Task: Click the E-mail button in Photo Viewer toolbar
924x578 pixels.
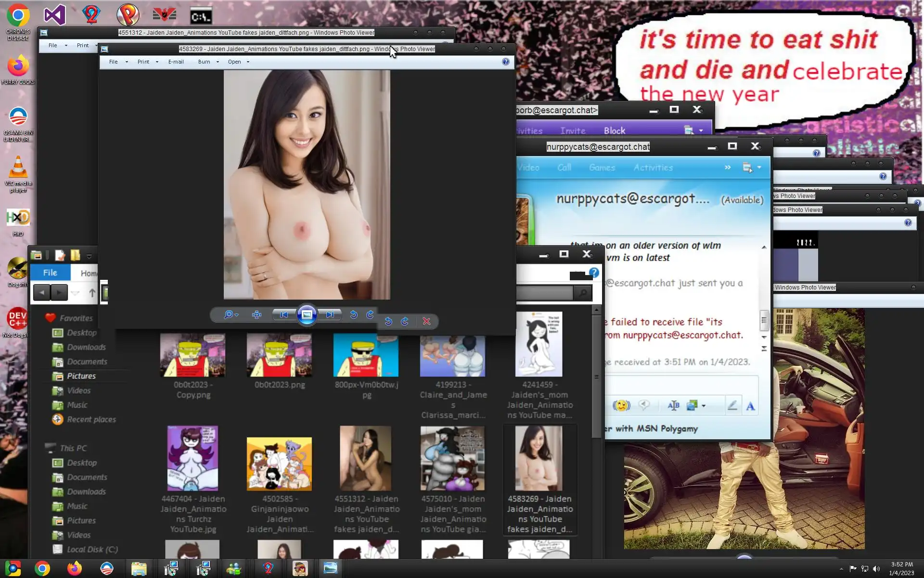Action: pyautogui.click(x=176, y=62)
